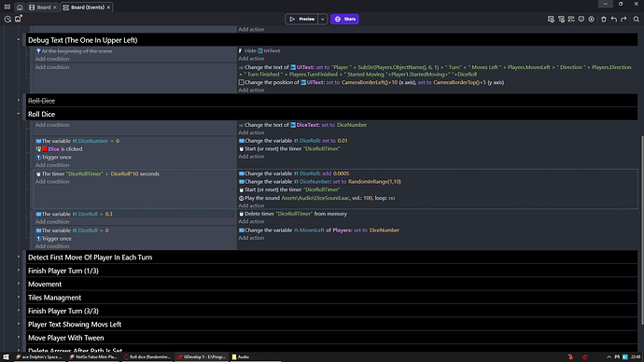This screenshot has height=362, width=644.
Task: Select 'At the beginning of the scene' condition
Action: tap(74, 51)
